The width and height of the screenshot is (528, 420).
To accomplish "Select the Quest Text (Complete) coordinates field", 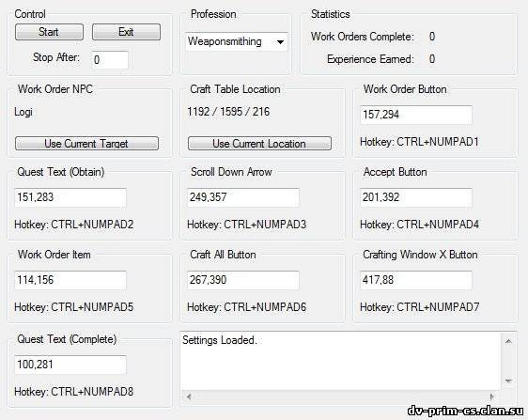I will (x=70, y=365).
